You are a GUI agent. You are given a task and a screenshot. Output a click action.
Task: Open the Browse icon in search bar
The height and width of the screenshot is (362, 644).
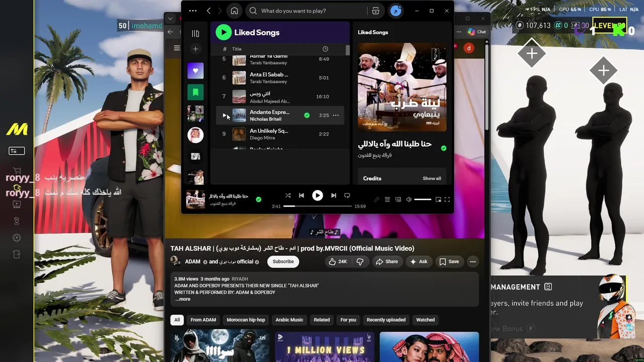coord(375,11)
